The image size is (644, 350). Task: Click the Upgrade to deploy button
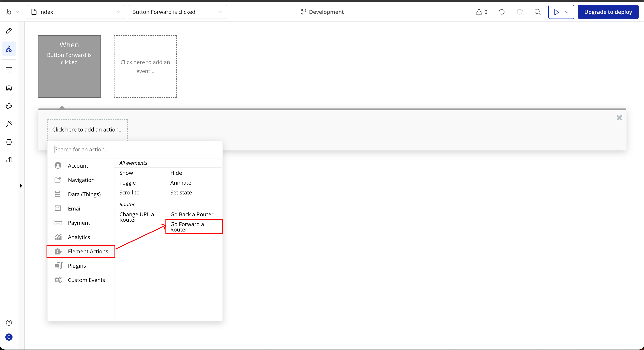click(608, 12)
